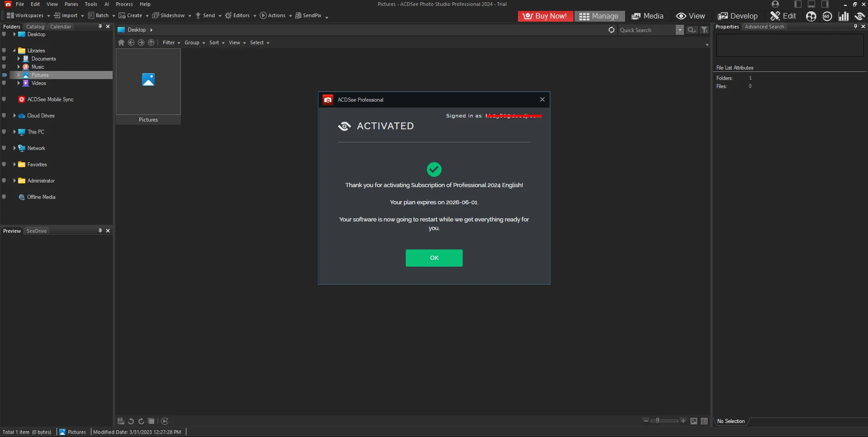The height and width of the screenshot is (437, 868).
Task: Pin the Preview pane
Action: pyautogui.click(x=100, y=231)
